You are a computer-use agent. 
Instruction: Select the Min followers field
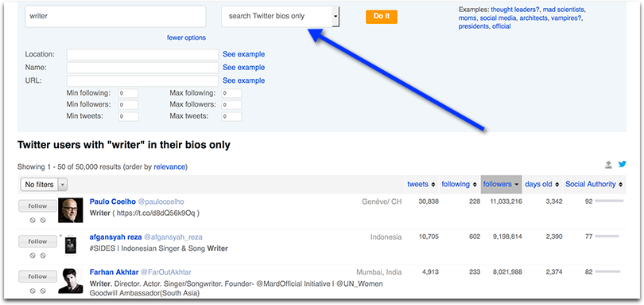[x=128, y=105]
